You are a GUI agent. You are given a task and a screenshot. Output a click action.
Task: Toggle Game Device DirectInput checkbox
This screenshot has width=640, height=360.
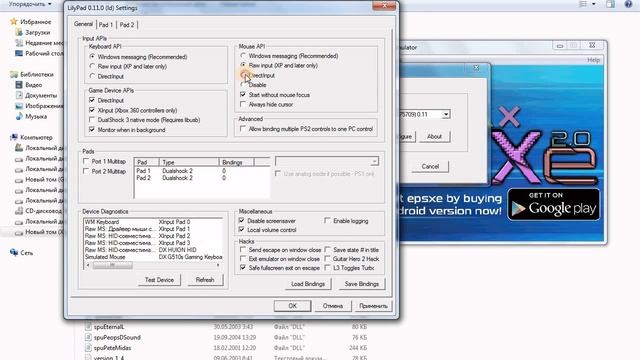coord(92,100)
